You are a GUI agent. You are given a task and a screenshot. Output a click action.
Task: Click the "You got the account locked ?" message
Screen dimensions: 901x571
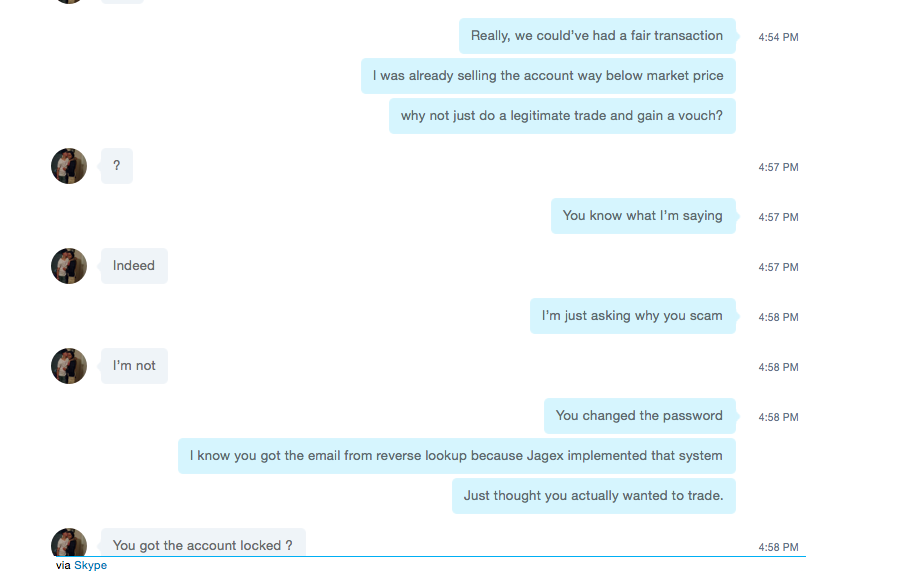[203, 542]
